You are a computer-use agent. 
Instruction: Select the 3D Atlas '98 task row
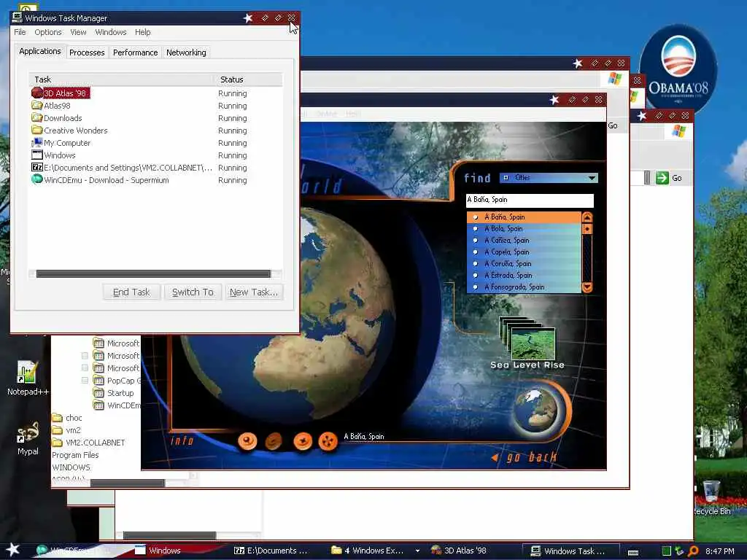point(155,93)
